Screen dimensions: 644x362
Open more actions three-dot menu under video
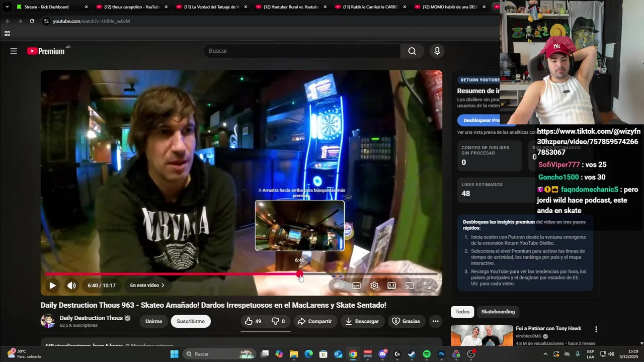pyautogui.click(x=435, y=321)
